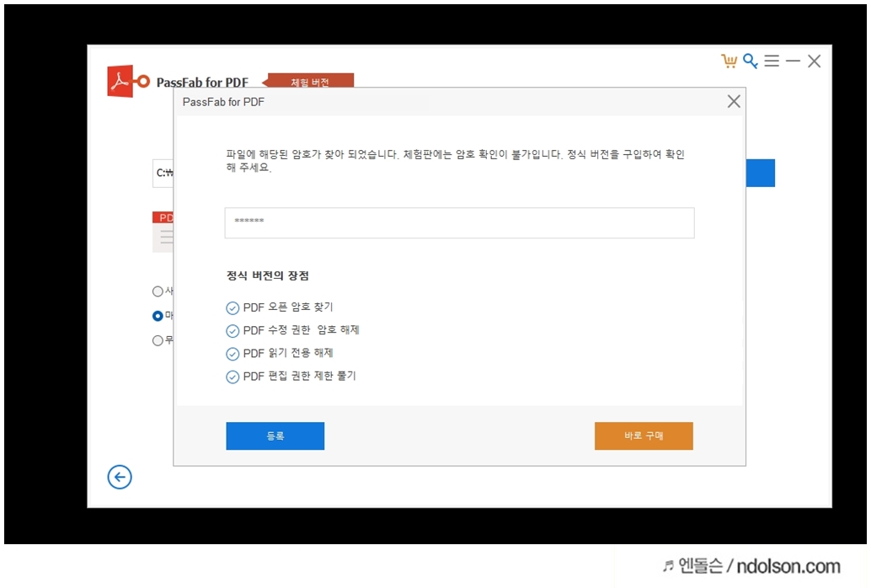
Task: Select the first attack mode radio button
Action: [158, 291]
